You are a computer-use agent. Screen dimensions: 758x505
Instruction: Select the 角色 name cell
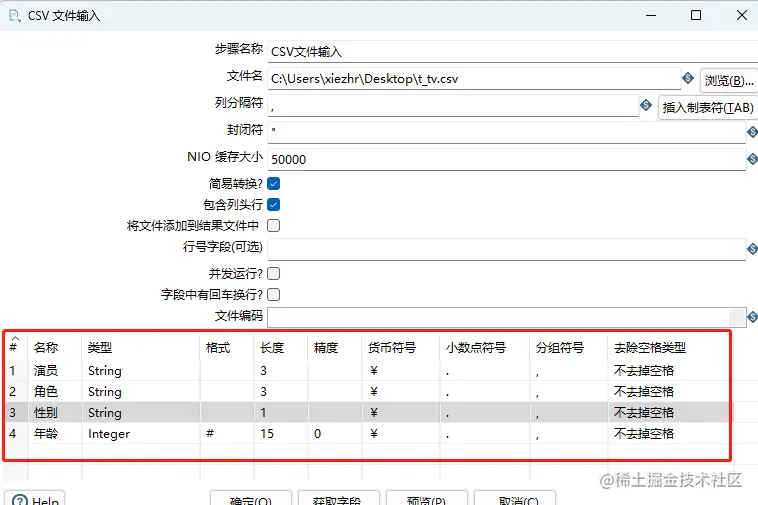pyautogui.click(x=55, y=391)
